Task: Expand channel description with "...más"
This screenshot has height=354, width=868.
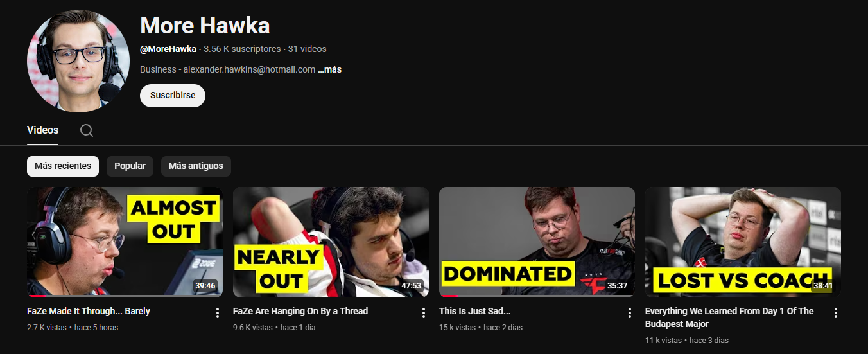Action: (x=330, y=69)
